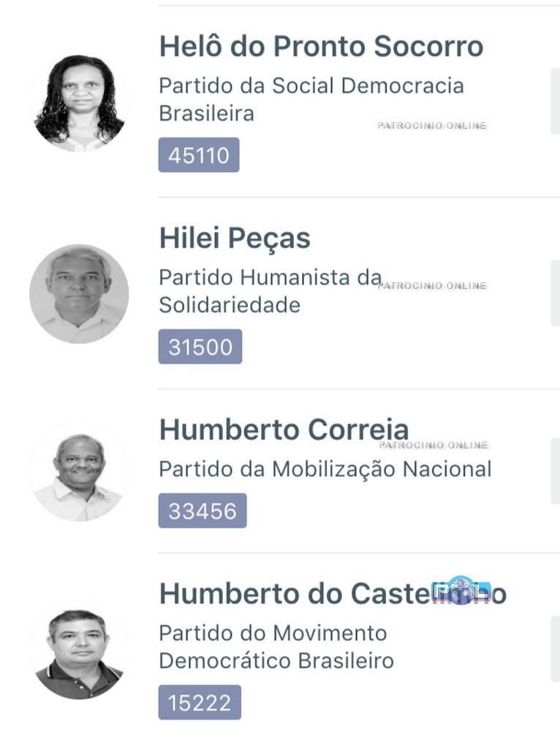Click the Partido da Mobilização Nacional label

tap(325, 469)
